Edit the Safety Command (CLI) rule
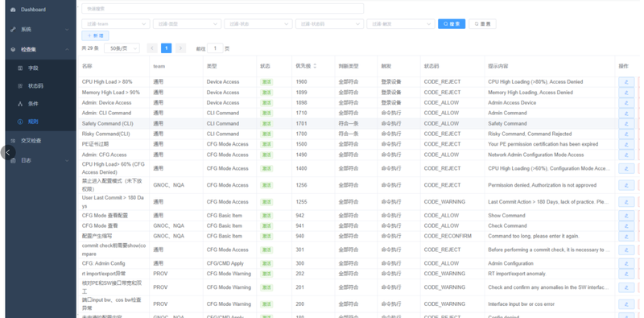The height and width of the screenshot is (318, 644). pos(626,124)
